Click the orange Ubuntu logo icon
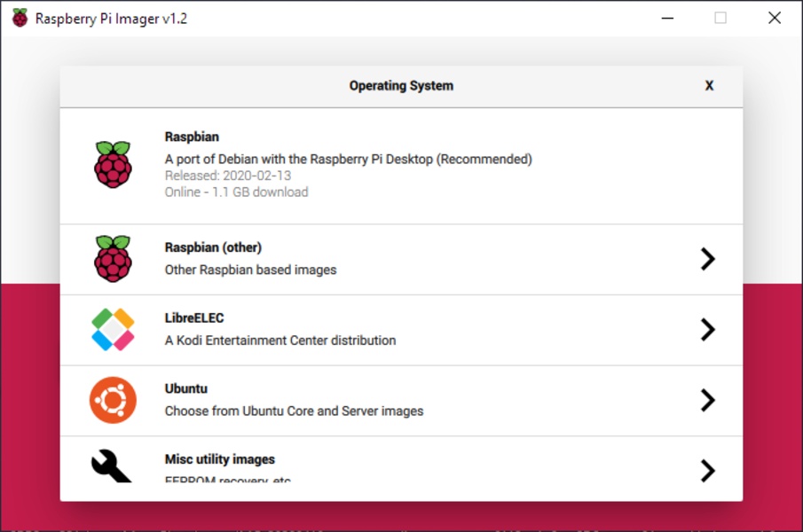The height and width of the screenshot is (532, 803). (113, 400)
